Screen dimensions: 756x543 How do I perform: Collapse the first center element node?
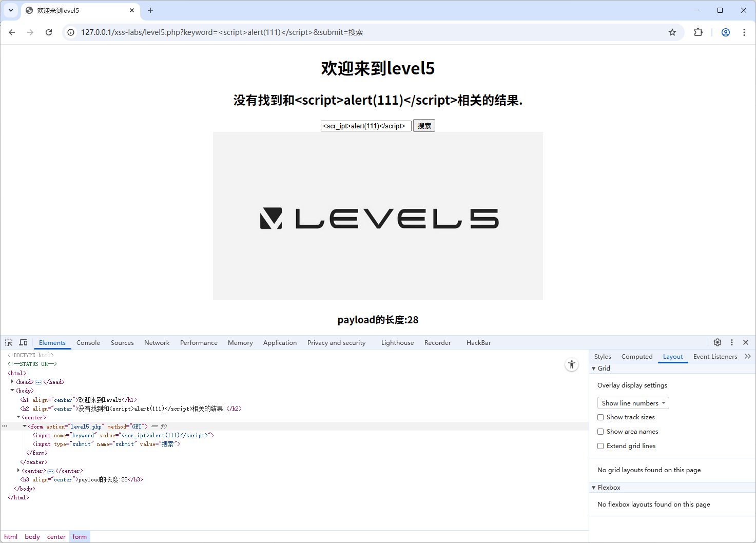tap(18, 417)
